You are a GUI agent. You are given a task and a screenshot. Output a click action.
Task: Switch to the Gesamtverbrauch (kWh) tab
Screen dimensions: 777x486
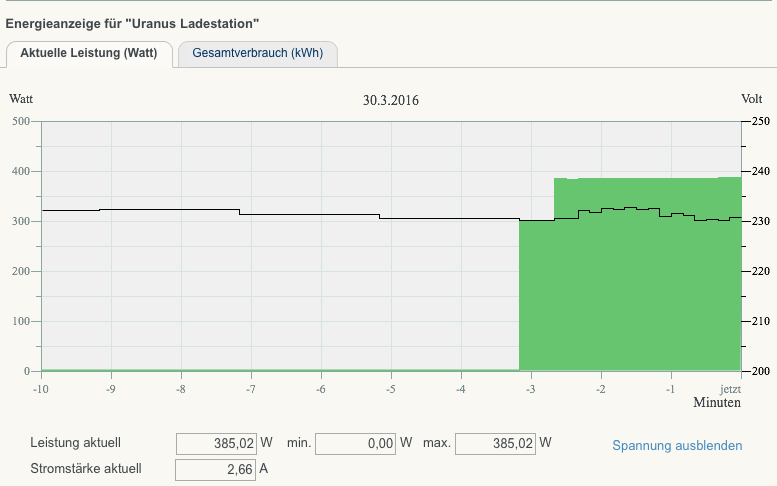pyautogui.click(x=257, y=54)
